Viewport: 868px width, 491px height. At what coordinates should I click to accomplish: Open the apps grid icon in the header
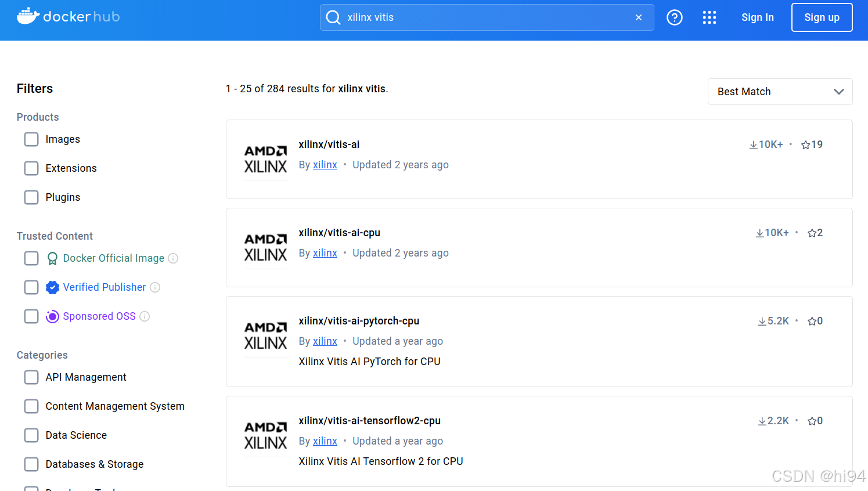pyautogui.click(x=709, y=17)
